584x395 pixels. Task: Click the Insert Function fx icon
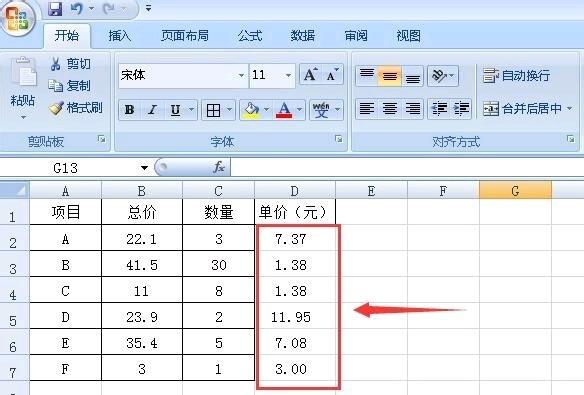click(219, 167)
